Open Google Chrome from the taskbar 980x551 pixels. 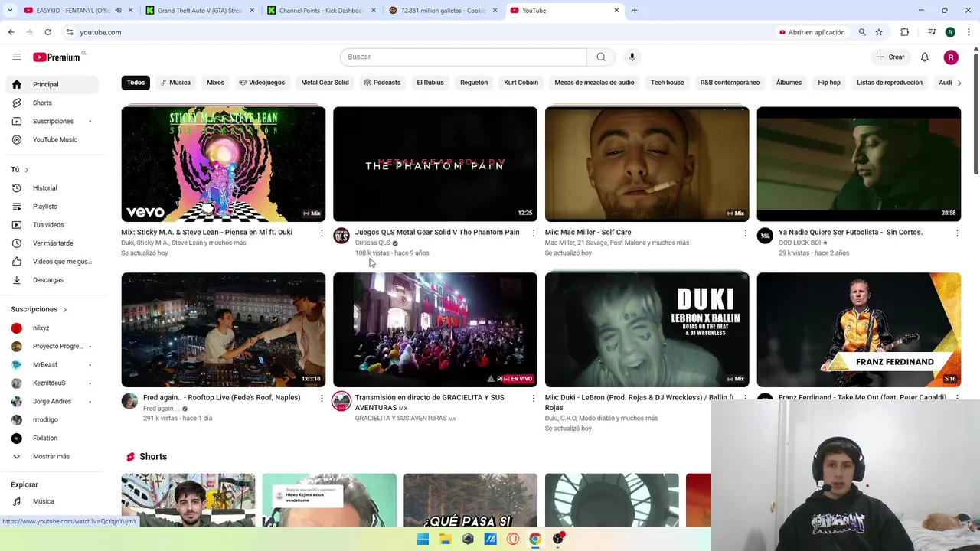535,539
